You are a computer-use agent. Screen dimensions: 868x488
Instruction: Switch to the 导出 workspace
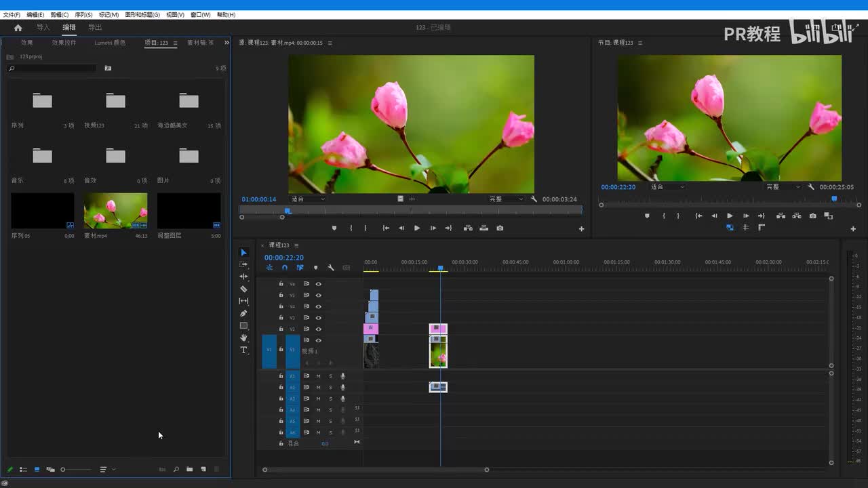95,28
